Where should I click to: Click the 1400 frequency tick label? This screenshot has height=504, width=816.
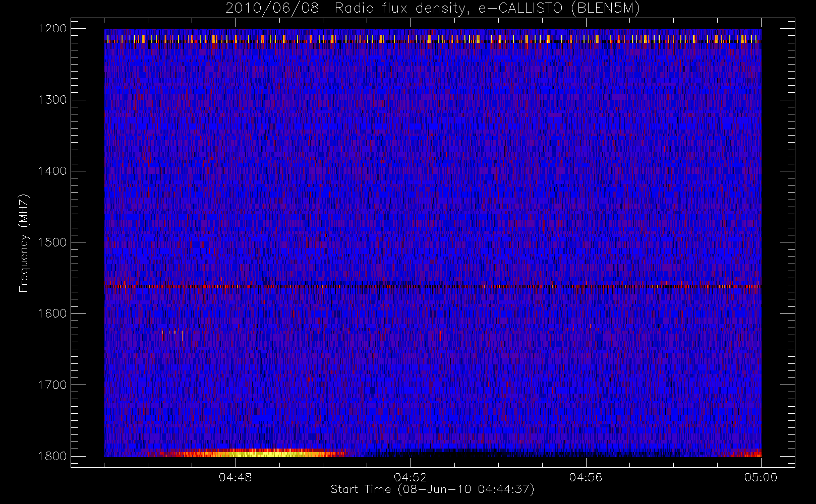point(52,171)
